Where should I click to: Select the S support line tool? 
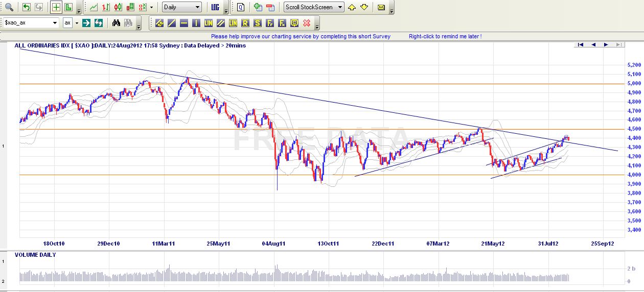tap(258, 23)
